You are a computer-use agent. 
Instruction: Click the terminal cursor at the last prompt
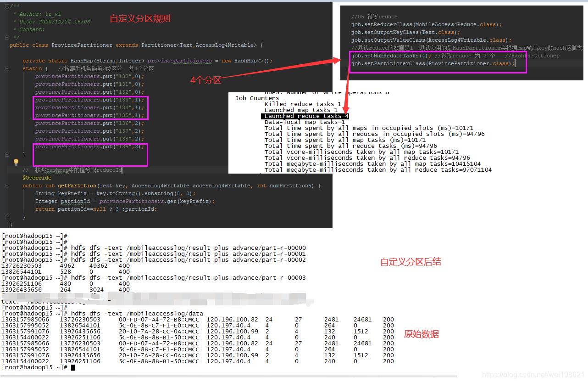[x=72, y=367]
